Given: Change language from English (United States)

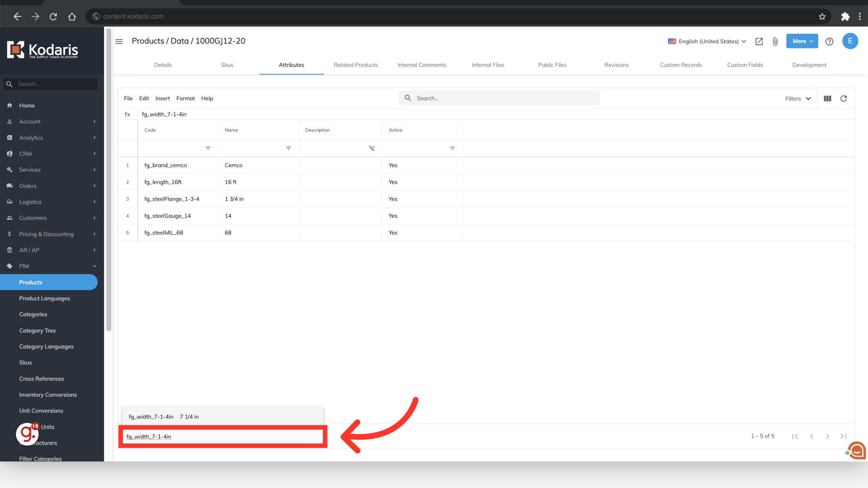Looking at the screenshot, I should coord(707,41).
